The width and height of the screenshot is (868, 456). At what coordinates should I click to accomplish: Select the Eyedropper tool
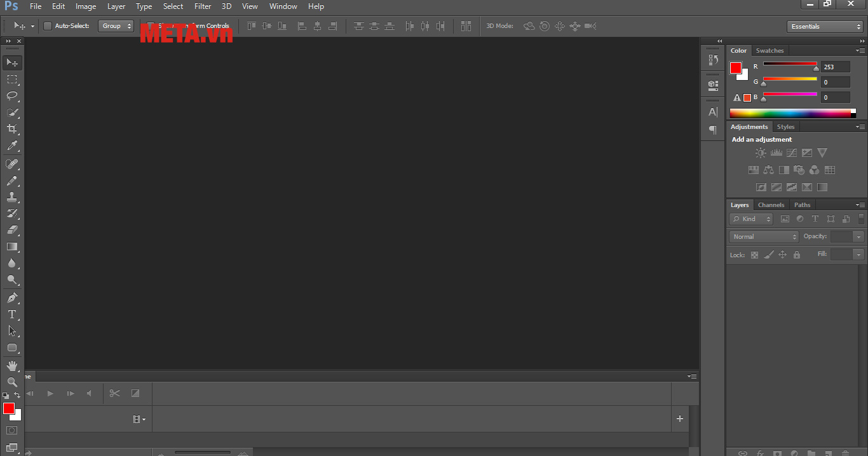click(x=12, y=146)
